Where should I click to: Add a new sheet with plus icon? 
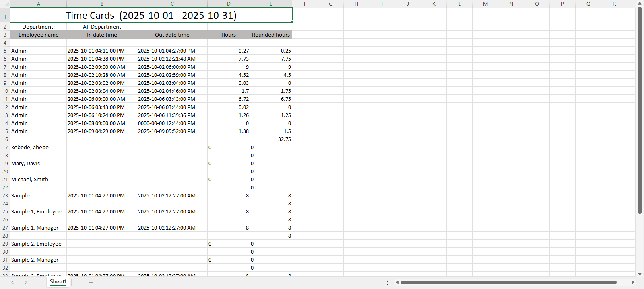(x=91, y=282)
